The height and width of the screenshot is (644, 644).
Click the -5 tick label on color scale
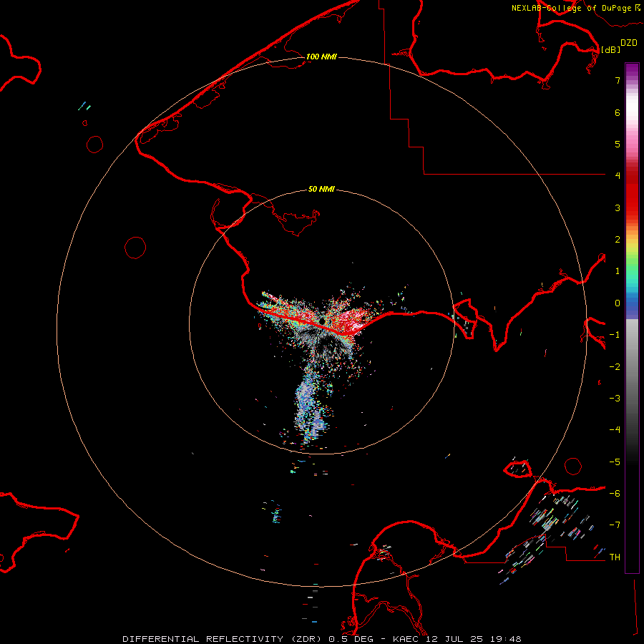coord(615,462)
